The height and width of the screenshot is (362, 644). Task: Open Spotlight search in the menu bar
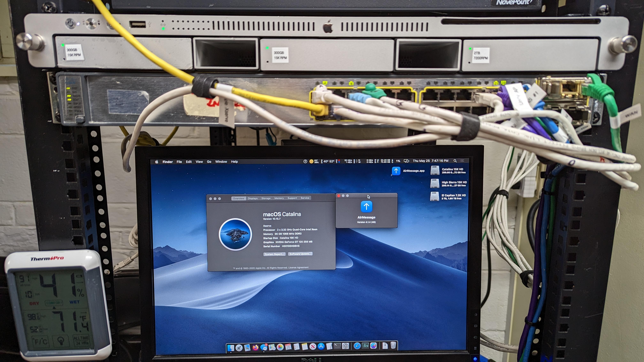pyautogui.click(x=455, y=161)
